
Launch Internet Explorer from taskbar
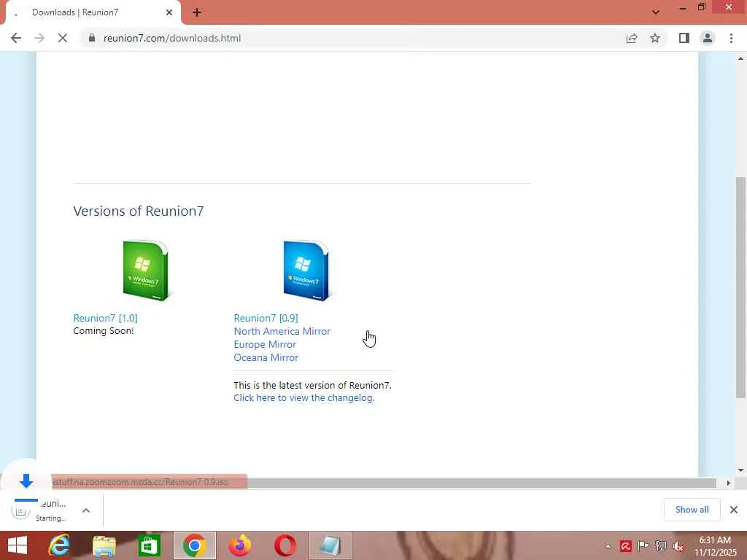(x=59, y=545)
